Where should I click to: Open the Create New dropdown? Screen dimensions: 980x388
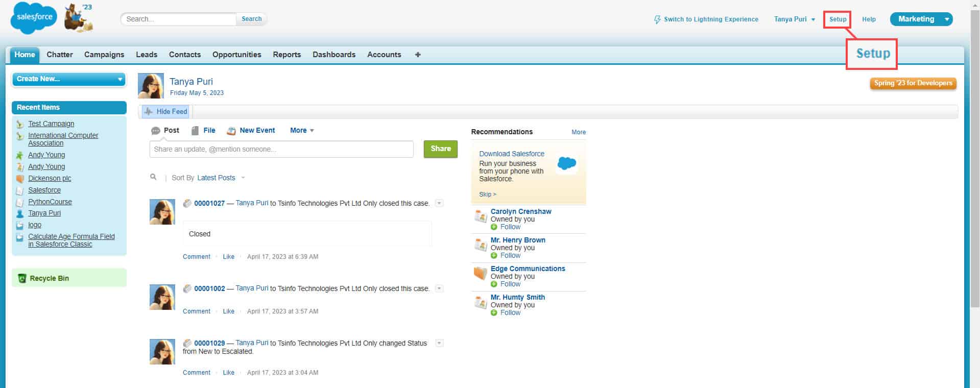[69, 79]
